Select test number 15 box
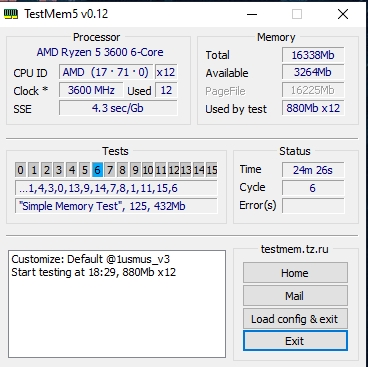The width and height of the screenshot is (368, 367). 212,170
